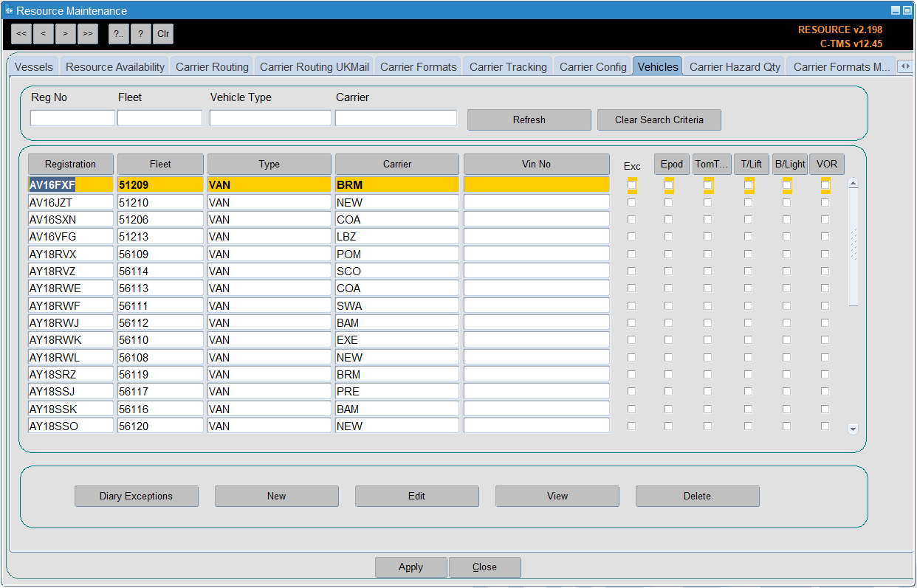Open the Resource Availability tab
Viewport: 917px width, 588px height.
coord(115,66)
